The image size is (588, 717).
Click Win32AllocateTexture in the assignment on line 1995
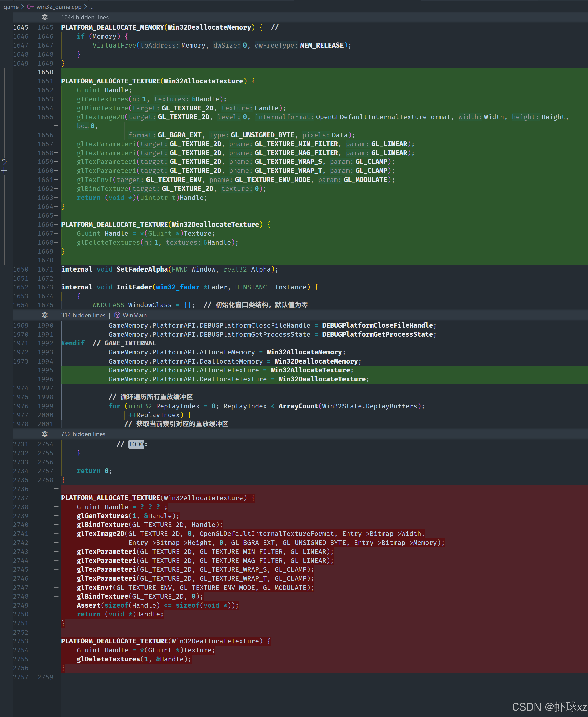coord(310,370)
